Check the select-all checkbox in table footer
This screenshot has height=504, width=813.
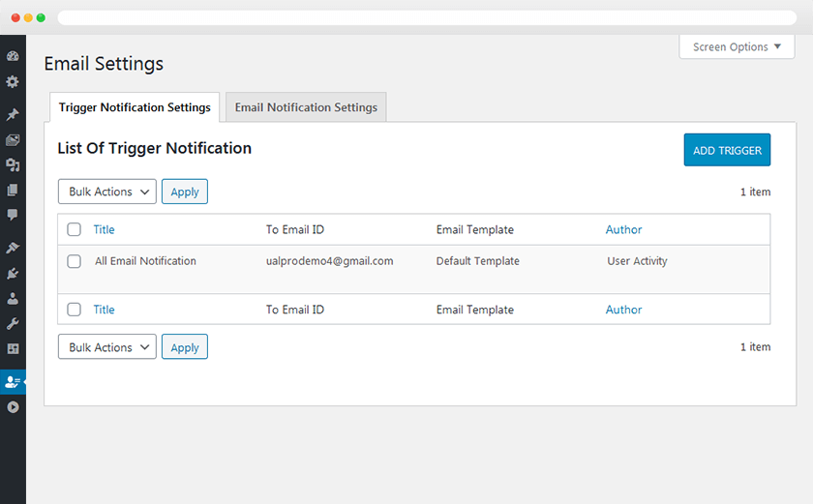(x=75, y=310)
